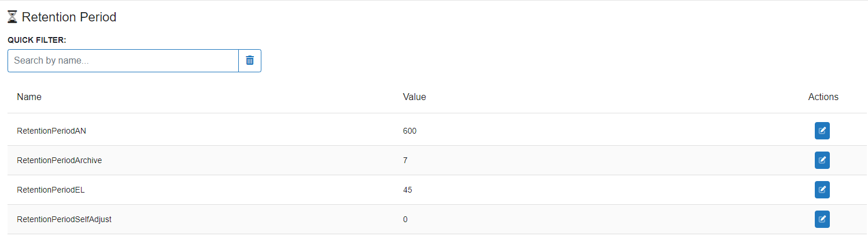
Task: Click the value 600 cell
Action: [409, 131]
